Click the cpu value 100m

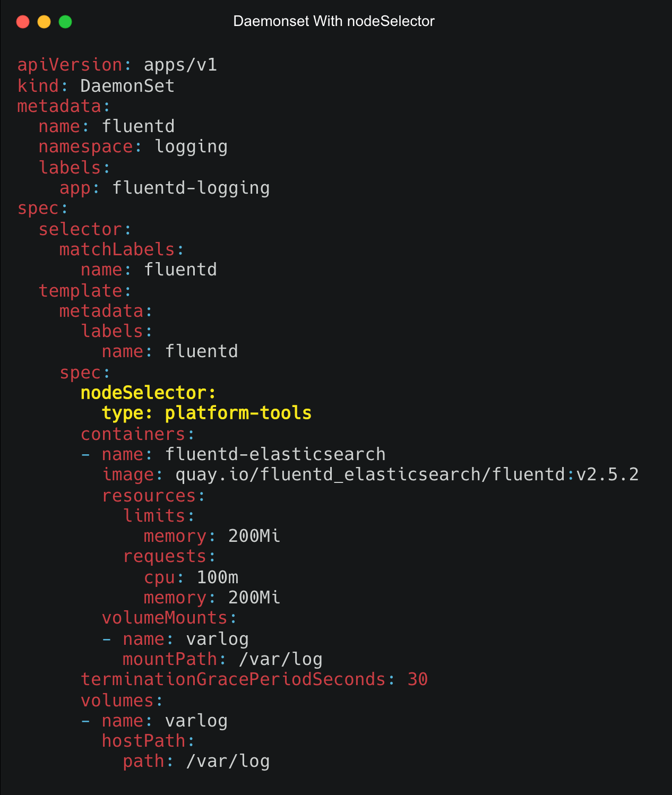[218, 577]
